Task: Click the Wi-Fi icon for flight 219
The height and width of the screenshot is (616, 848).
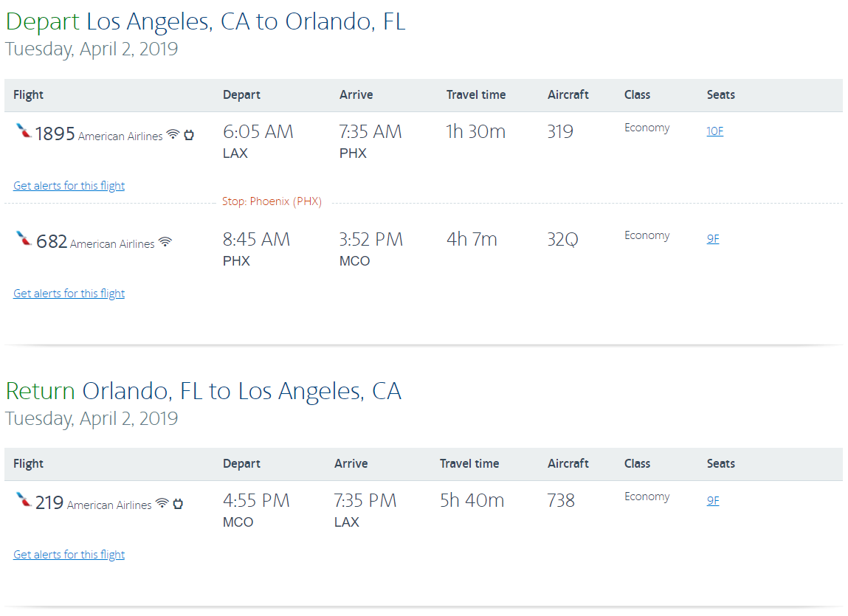Action: (162, 503)
